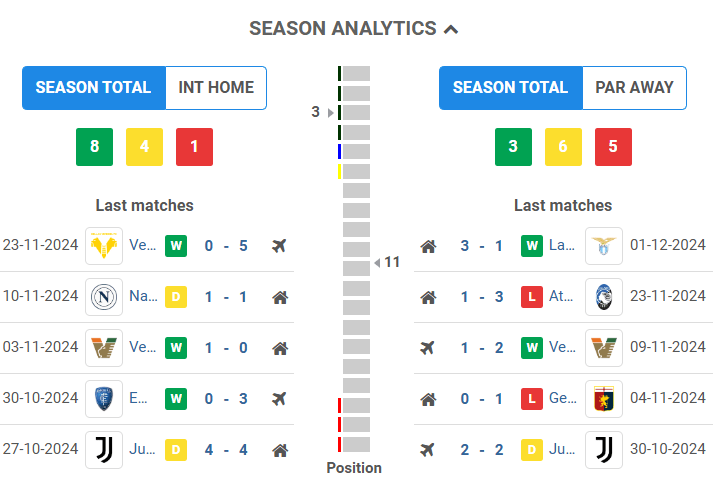The height and width of the screenshot is (477, 713).
Task: Switch to INT HOME tab
Action: click(216, 88)
